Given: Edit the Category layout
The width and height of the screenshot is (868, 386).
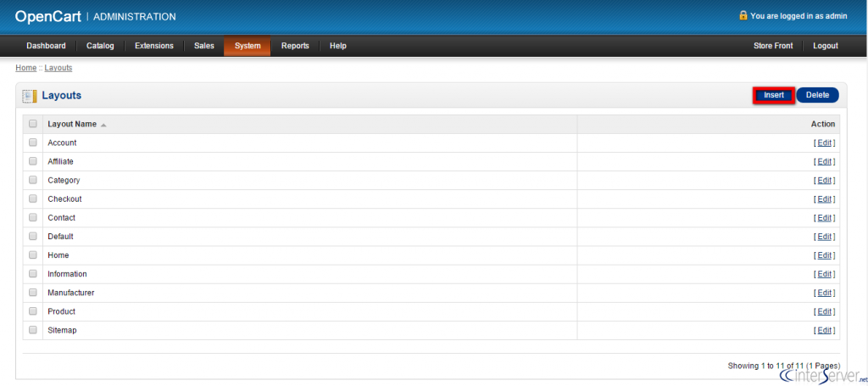Looking at the screenshot, I should 824,181.
